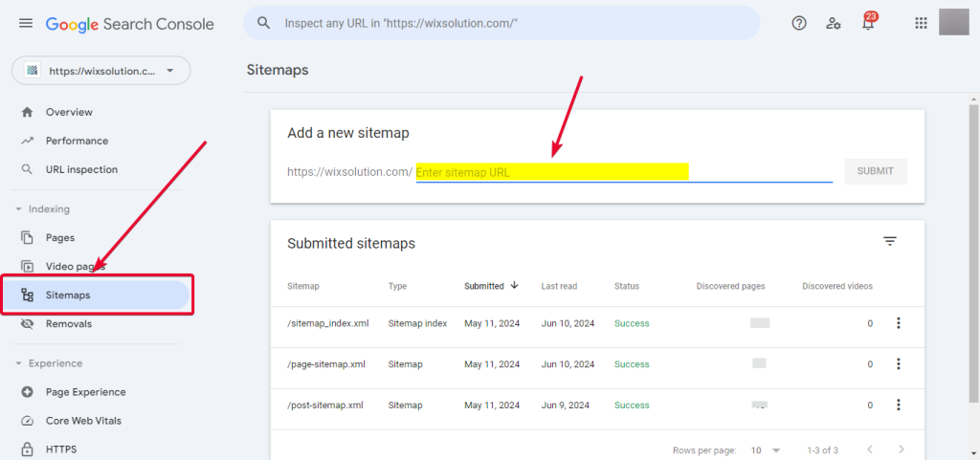980x460 pixels.
Task: Open the property selector dropdown
Action: (x=101, y=71)
